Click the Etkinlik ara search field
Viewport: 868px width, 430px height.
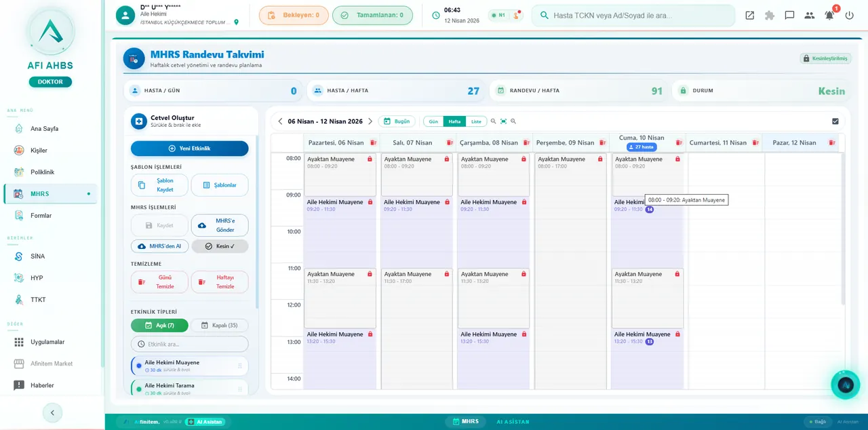[190, 344]
